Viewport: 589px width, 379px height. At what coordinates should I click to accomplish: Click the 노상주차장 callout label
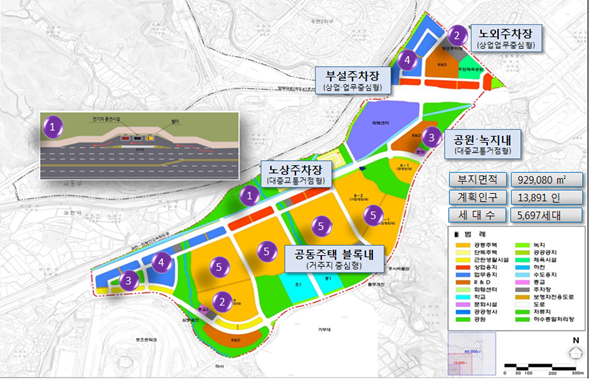(296, 174)
